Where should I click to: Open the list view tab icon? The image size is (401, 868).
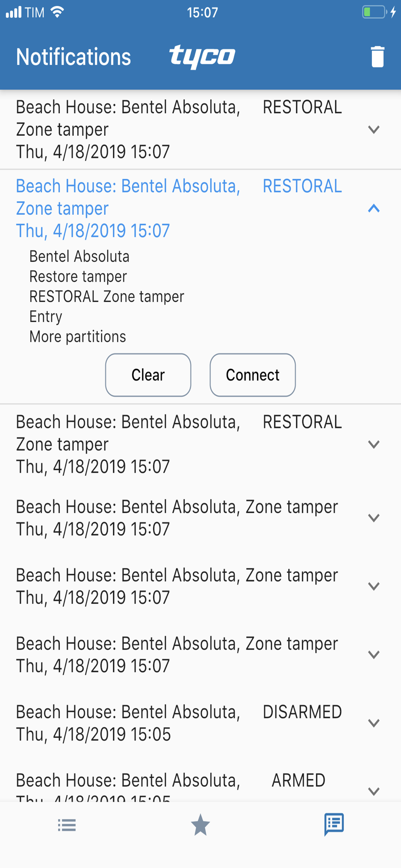click(x=67, y=825)
